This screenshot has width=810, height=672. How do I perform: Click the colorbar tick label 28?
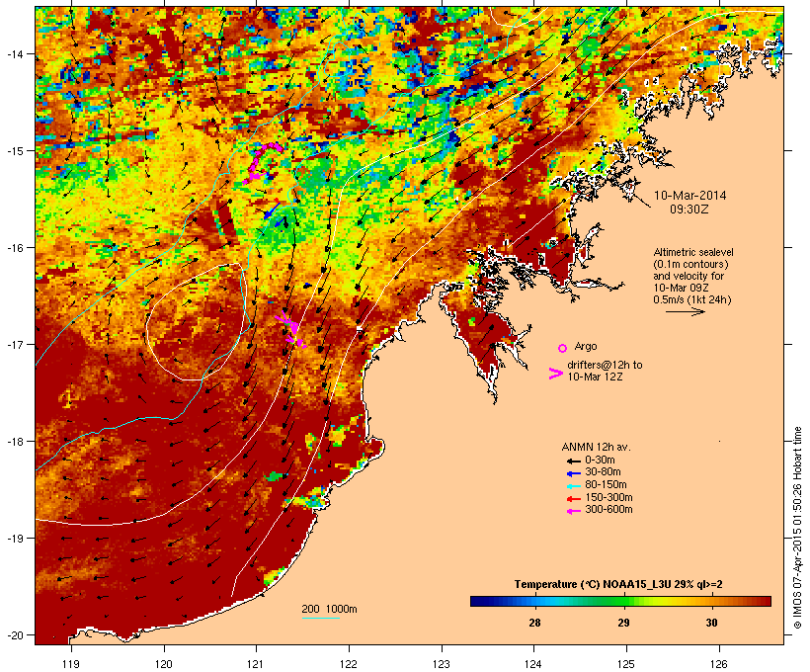tap(534, 623)
